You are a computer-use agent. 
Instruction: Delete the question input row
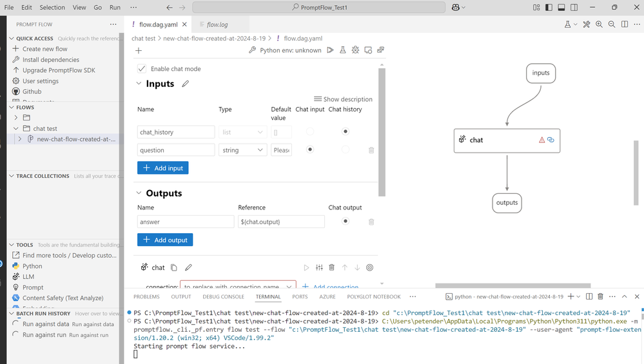[x=371, y=150]
